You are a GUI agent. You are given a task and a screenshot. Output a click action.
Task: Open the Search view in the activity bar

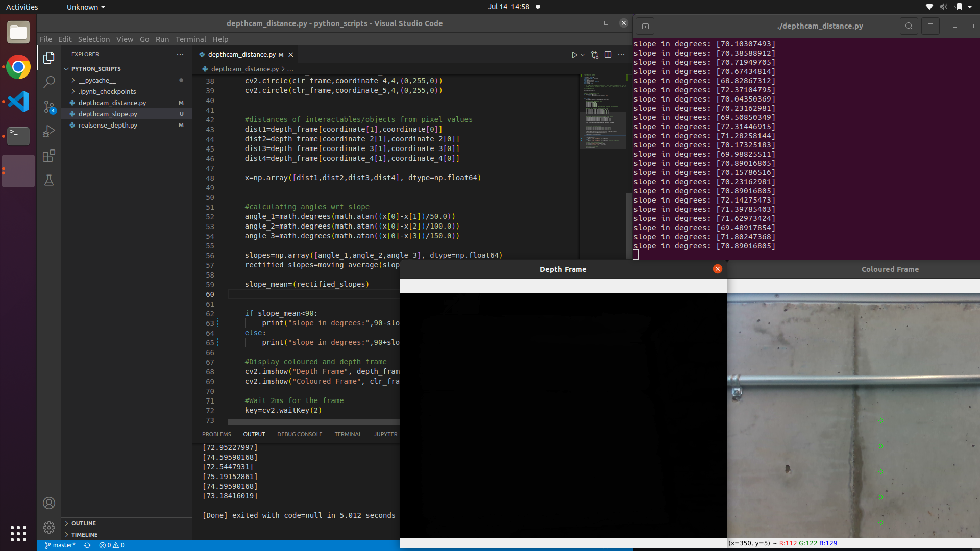[49, 82]
